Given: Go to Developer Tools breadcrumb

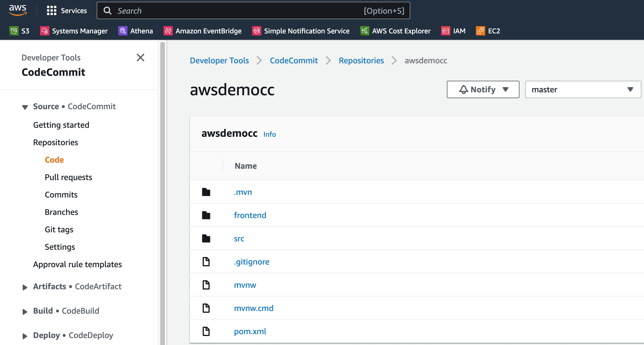Looking at the screenshot, I should tap(220, 60).
